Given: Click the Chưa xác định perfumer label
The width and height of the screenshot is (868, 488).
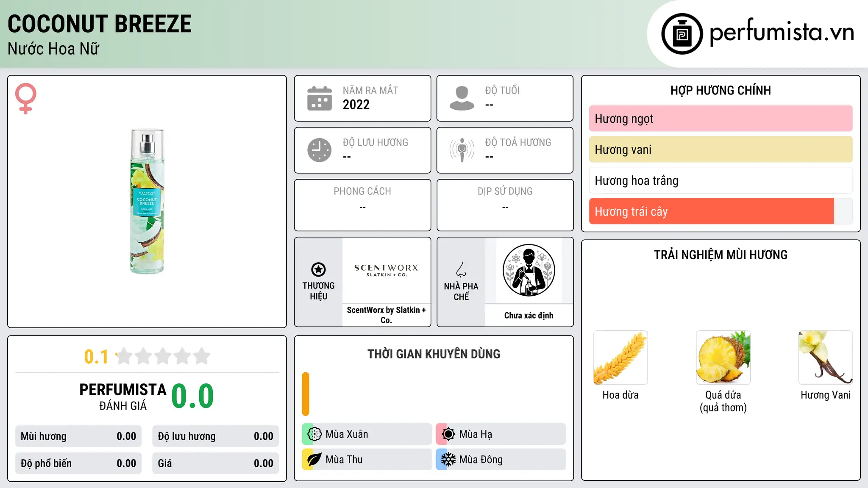Looking at the screenshot, I should click(529, 315).
